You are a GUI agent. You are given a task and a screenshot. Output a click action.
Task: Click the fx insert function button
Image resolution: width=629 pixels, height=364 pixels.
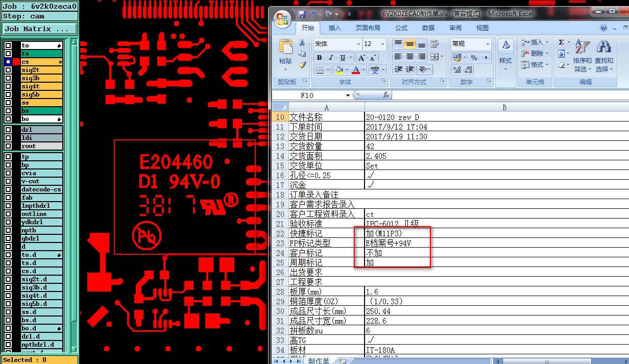click(386, 95)
